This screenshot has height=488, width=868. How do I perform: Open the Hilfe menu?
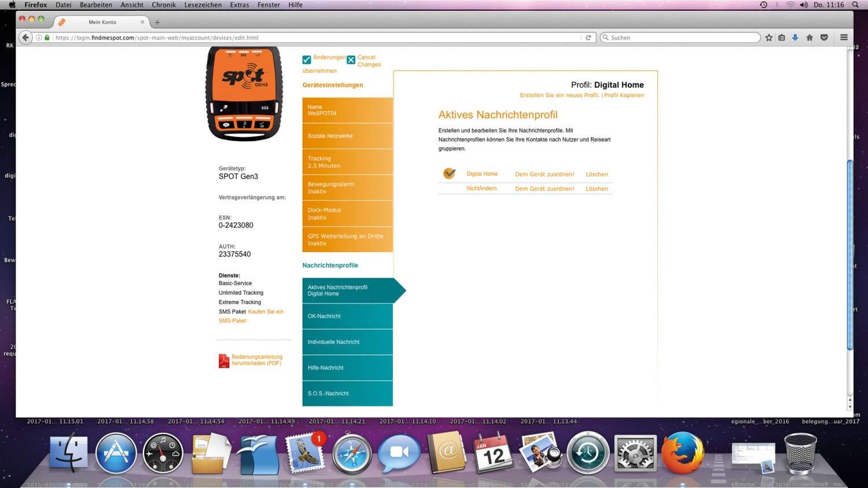[x=296, y=5]
